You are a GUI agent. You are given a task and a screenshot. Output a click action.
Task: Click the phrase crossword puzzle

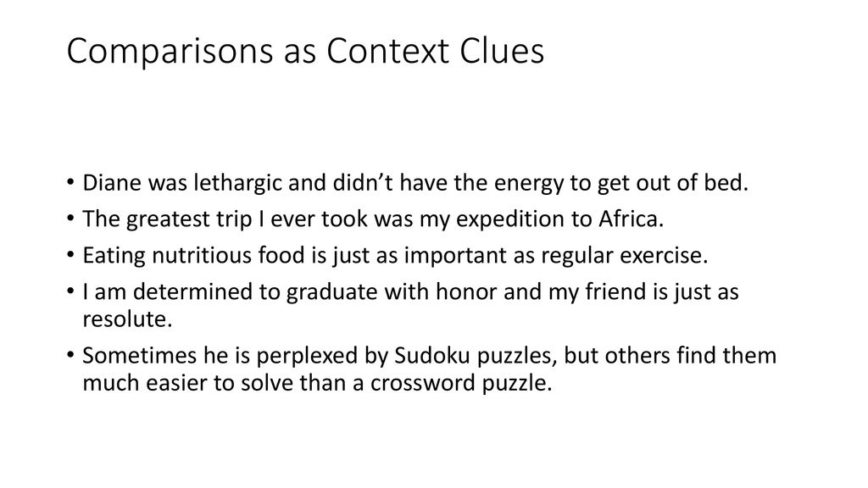point(461,384)
